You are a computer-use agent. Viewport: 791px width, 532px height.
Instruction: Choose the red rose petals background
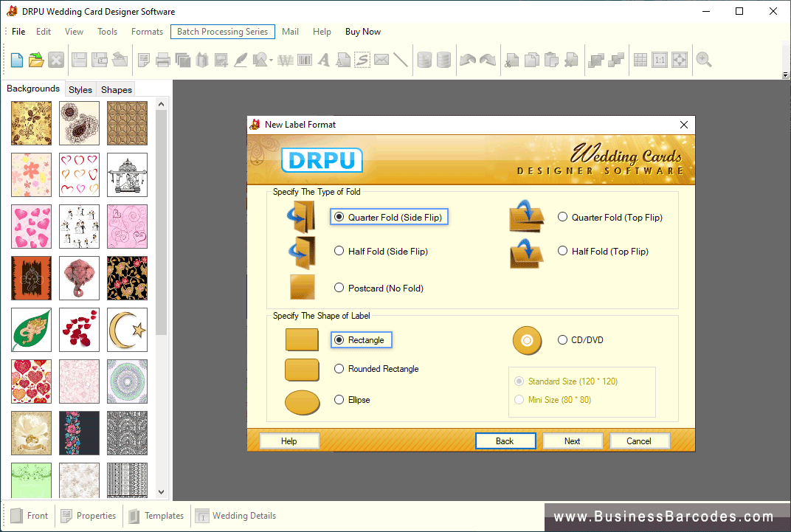click(x=79, y=330)
